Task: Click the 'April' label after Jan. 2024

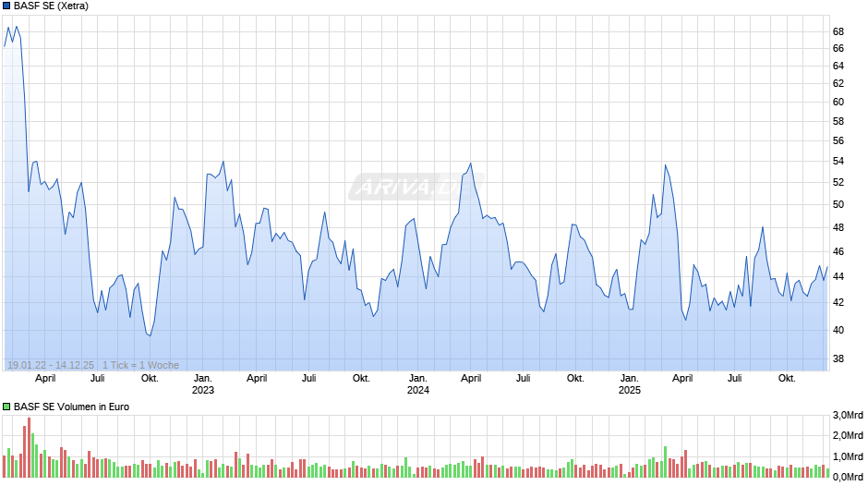Action: [471, 379]
